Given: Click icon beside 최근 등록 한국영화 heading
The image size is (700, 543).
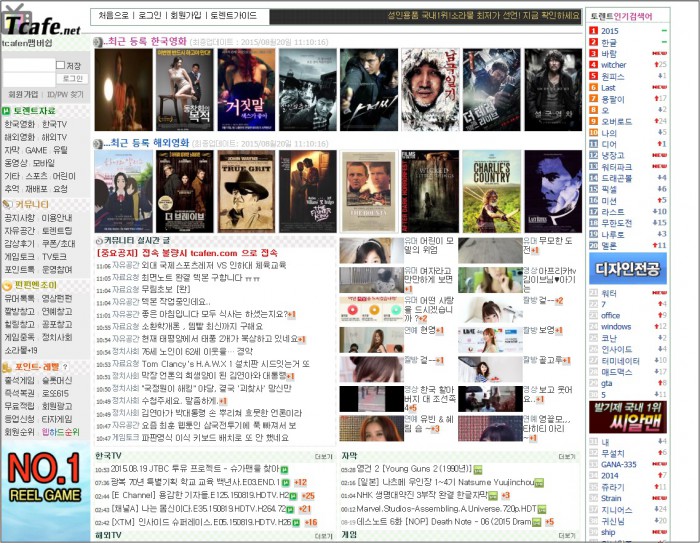Looking at the screenshot, I should click(x=98, y=42).
